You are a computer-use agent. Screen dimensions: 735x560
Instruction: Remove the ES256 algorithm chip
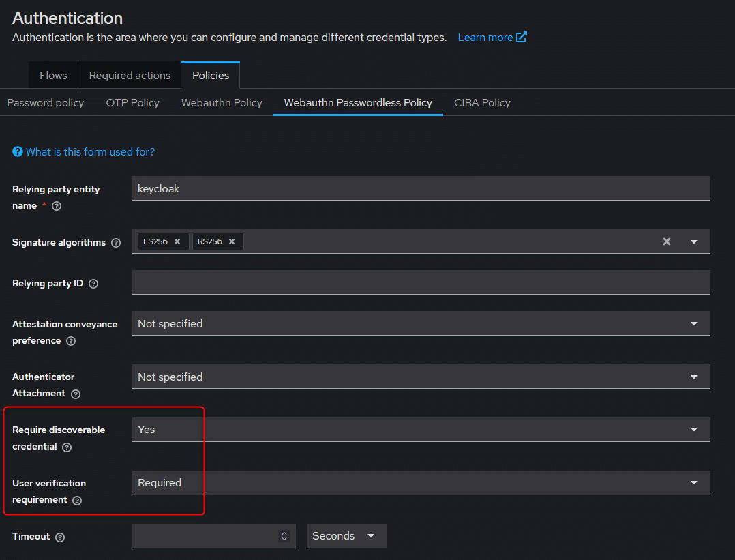[x=177, y=241]
